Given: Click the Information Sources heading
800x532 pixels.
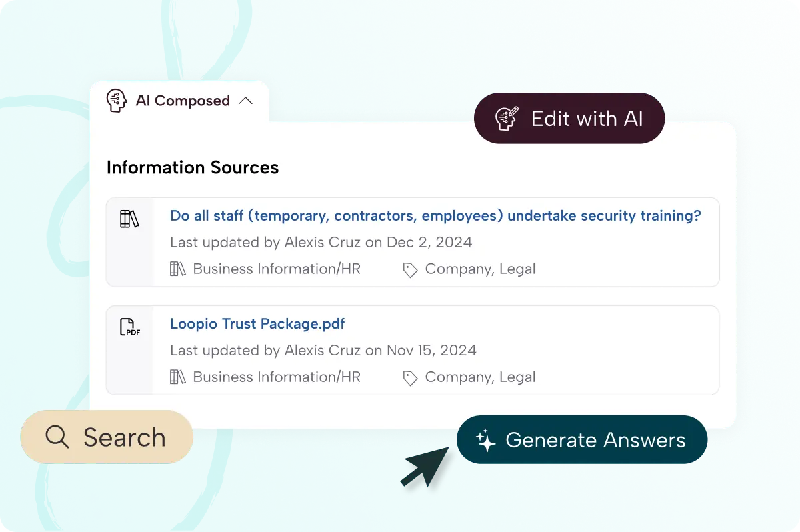Looking at the screenshot, I should pos(193,167).
